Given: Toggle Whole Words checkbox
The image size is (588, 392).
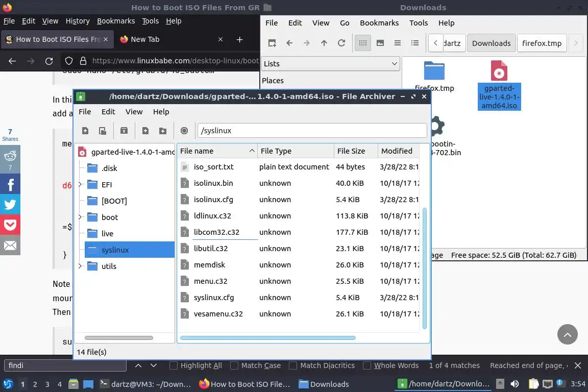Looking at the screenshot, I should (367, 365).
